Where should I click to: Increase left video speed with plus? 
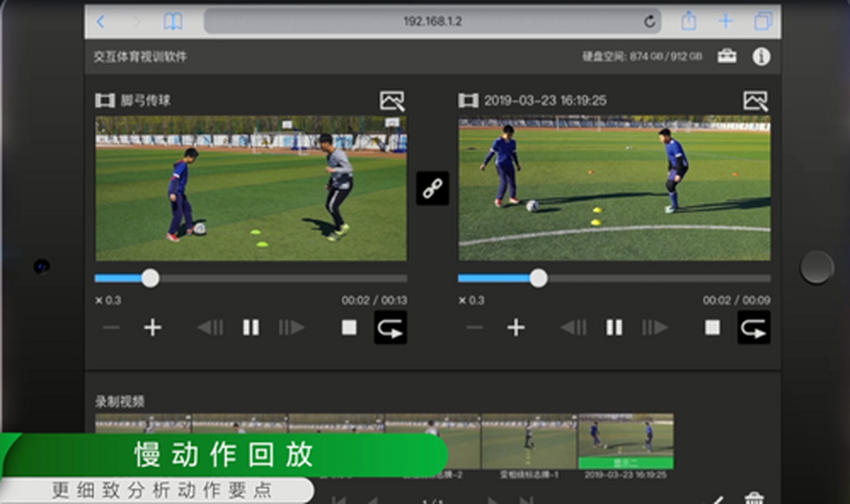click(153, 327)
